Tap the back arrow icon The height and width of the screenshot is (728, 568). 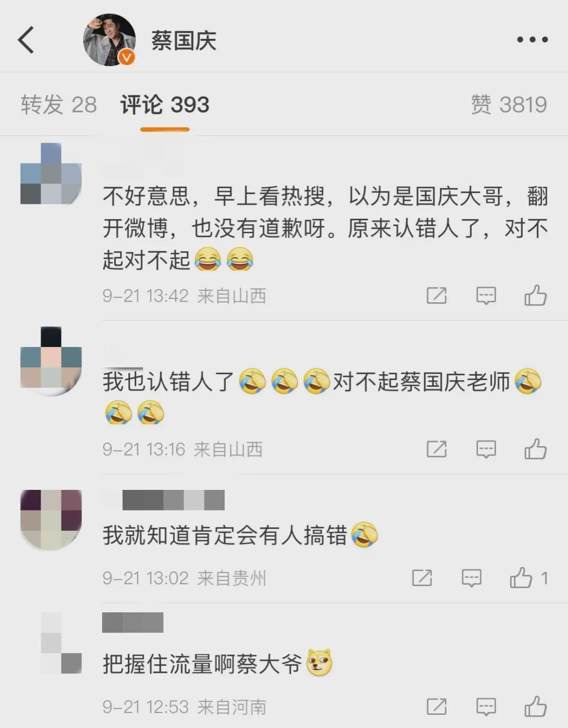26,40
